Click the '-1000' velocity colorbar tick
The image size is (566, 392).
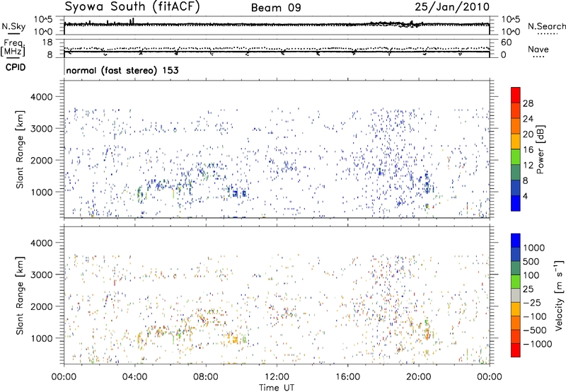[538, 344]
